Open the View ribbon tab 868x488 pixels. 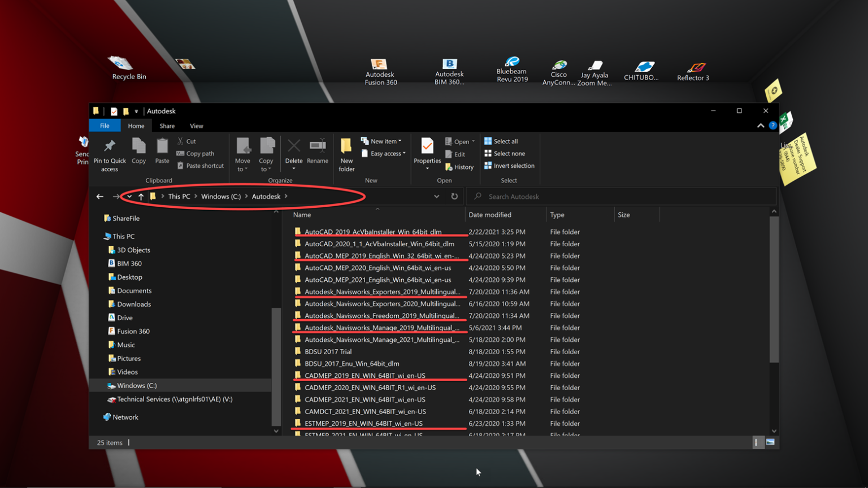pyautogui.click(x=196, y=125)
